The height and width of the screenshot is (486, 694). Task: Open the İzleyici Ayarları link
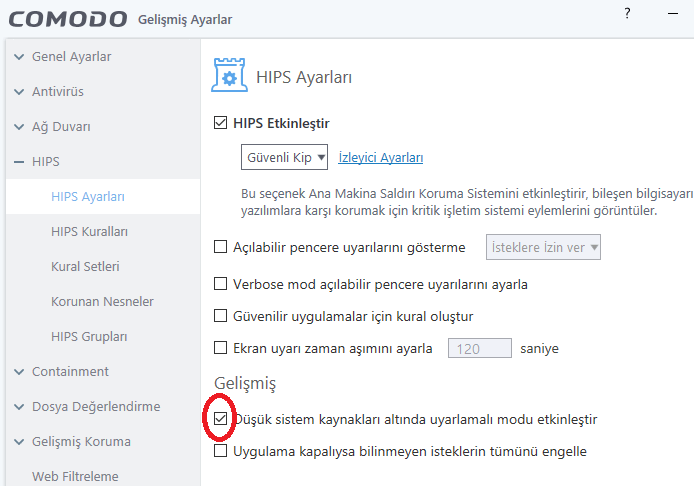381,158
